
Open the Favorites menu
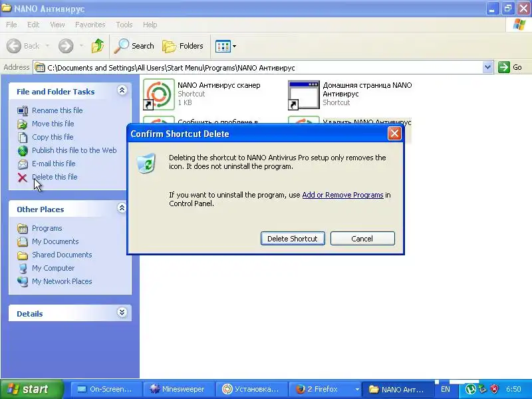click(x=90, y=25)
